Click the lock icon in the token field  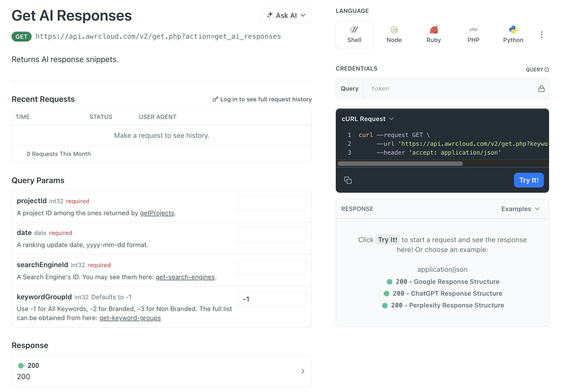(x=541, y=88)
